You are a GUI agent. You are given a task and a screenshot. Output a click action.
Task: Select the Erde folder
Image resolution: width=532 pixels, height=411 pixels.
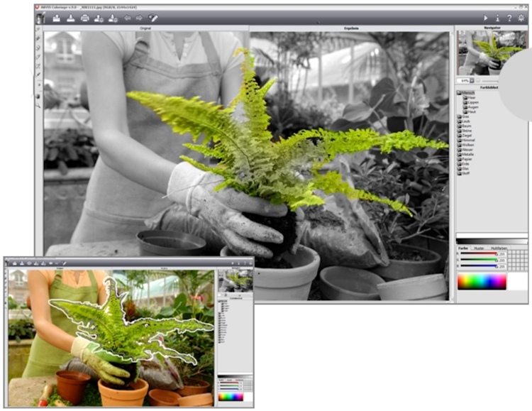(463, 164)
